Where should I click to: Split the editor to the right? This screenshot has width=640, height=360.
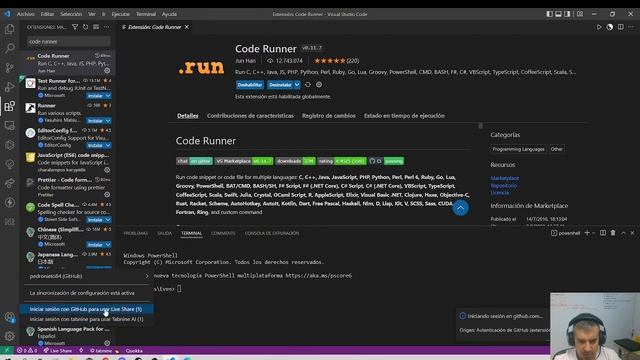(620, 27)
